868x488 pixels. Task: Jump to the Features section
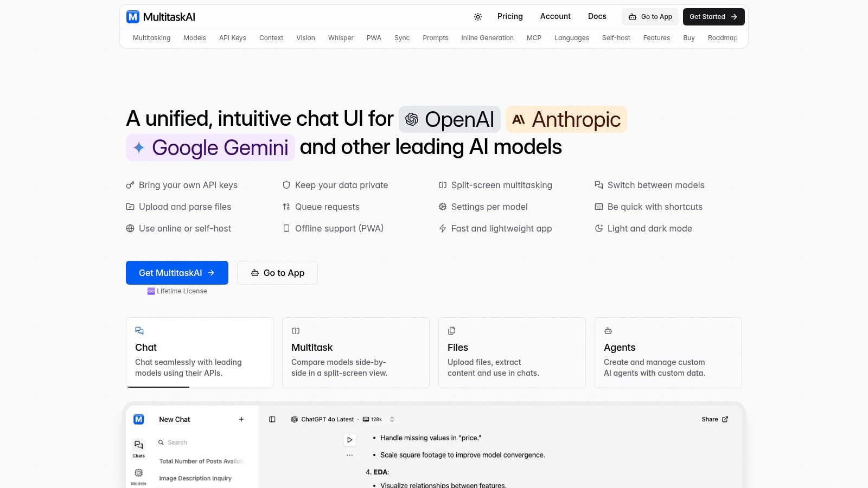click(656, 38)
